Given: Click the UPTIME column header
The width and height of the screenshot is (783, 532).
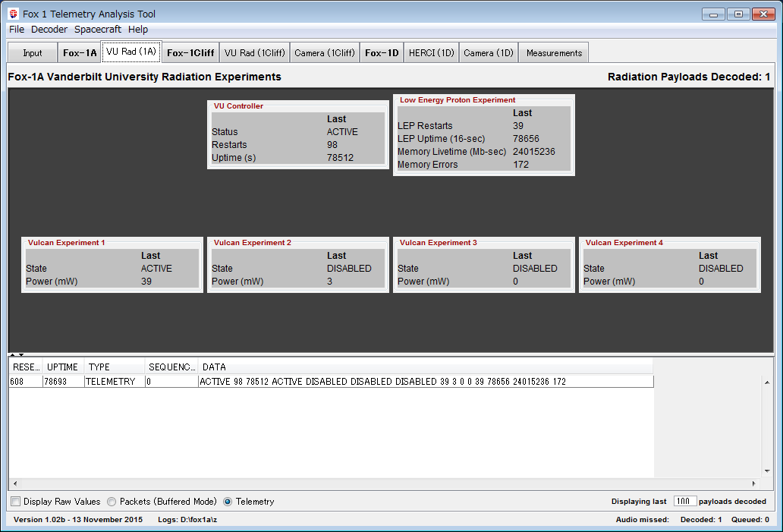Looking at the screenshot, I should point(63,367).
